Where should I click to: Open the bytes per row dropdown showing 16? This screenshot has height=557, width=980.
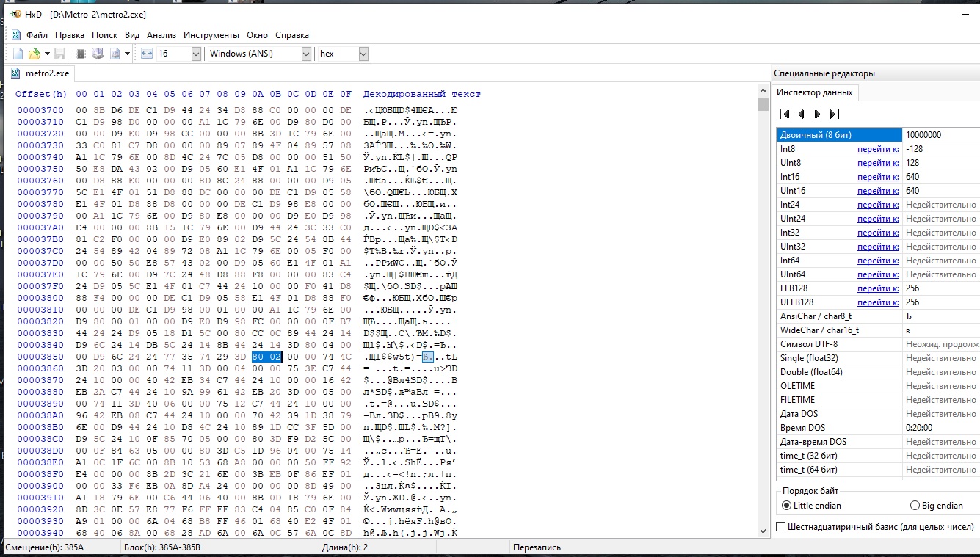[x=196, y=54]
